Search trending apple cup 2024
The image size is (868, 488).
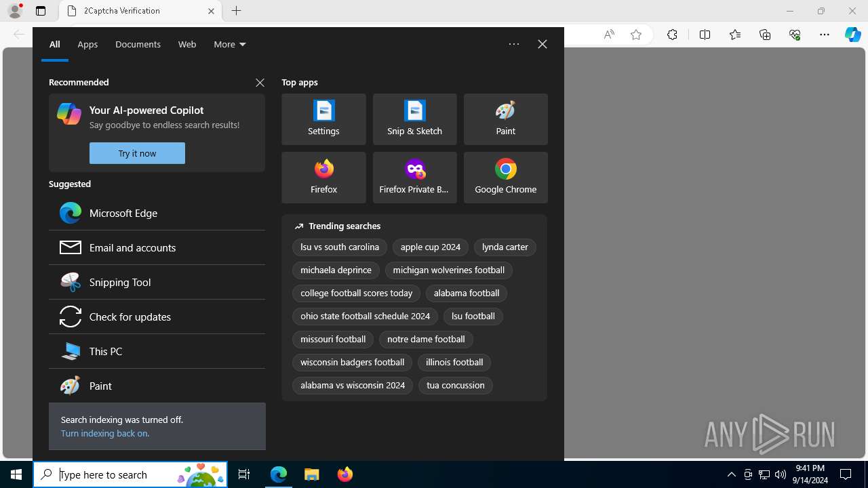[x=431, y=247]
